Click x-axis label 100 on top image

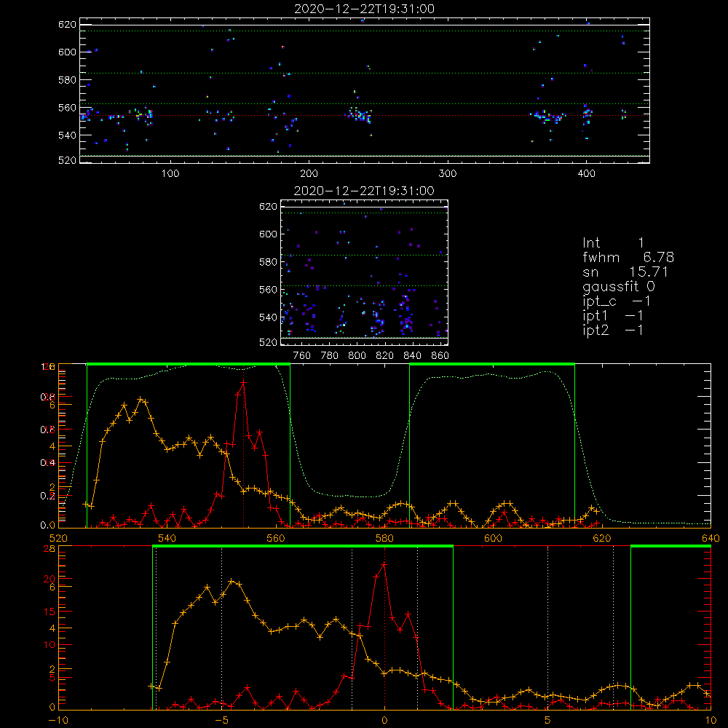(170, 174)
